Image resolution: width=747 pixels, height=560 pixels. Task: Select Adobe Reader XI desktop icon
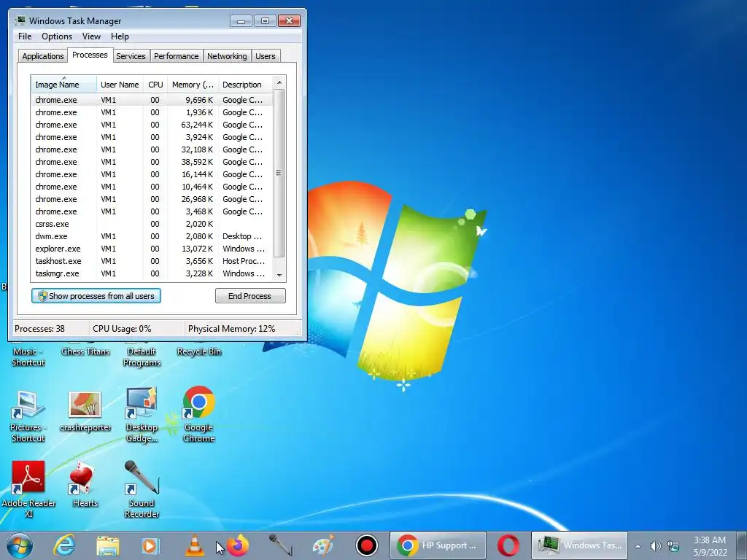(x=28, y=489)
